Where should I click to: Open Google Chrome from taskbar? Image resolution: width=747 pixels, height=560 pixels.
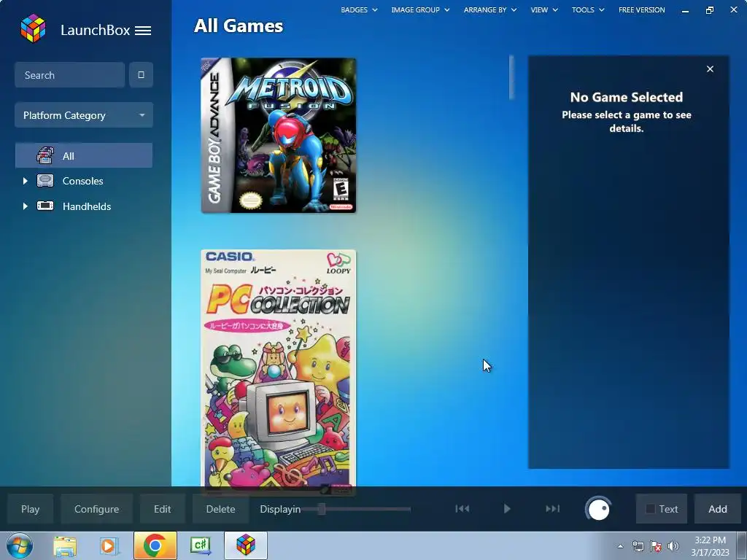tap(155, 545)
